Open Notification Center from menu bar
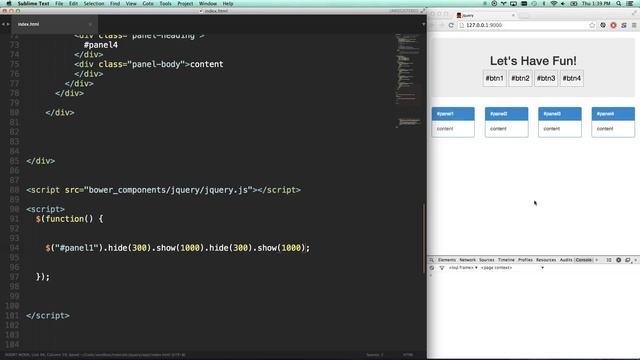This screenshot has width=640, height=360. [x=630, y=3]
